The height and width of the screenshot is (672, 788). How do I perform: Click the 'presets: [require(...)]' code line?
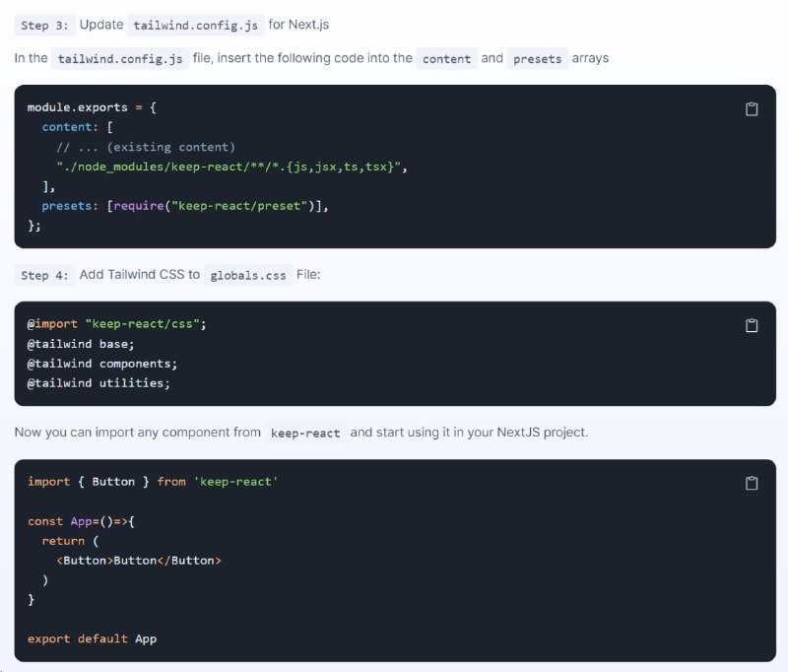tap(185, 206)
